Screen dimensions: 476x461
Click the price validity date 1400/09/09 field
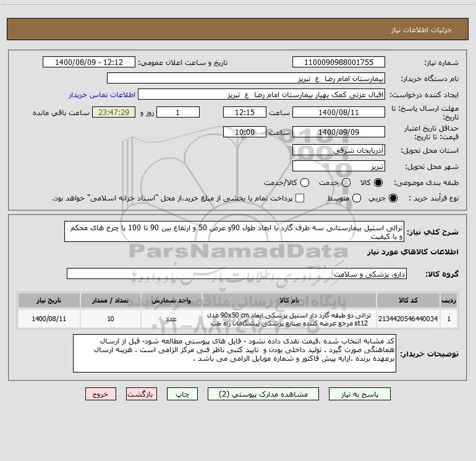(x=339, y=132)
